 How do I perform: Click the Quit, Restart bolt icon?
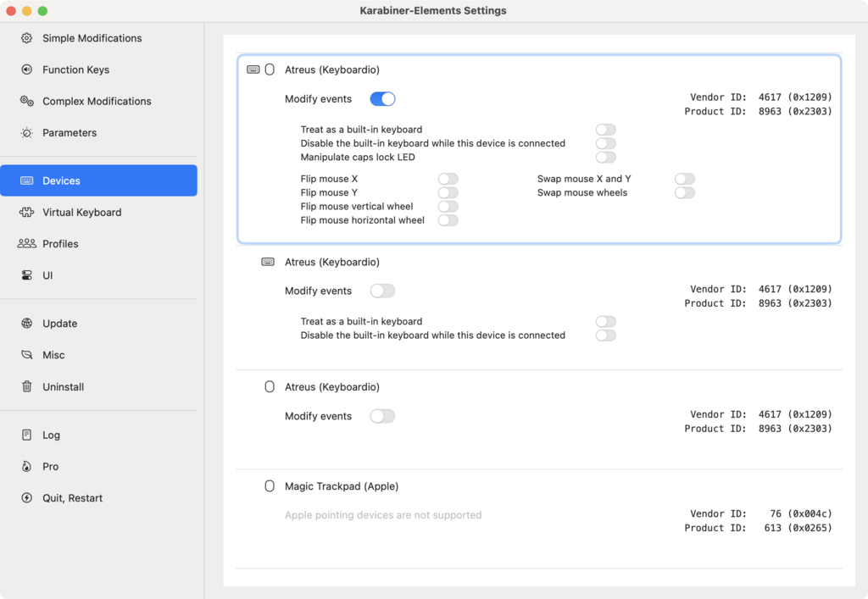point(26,498)
